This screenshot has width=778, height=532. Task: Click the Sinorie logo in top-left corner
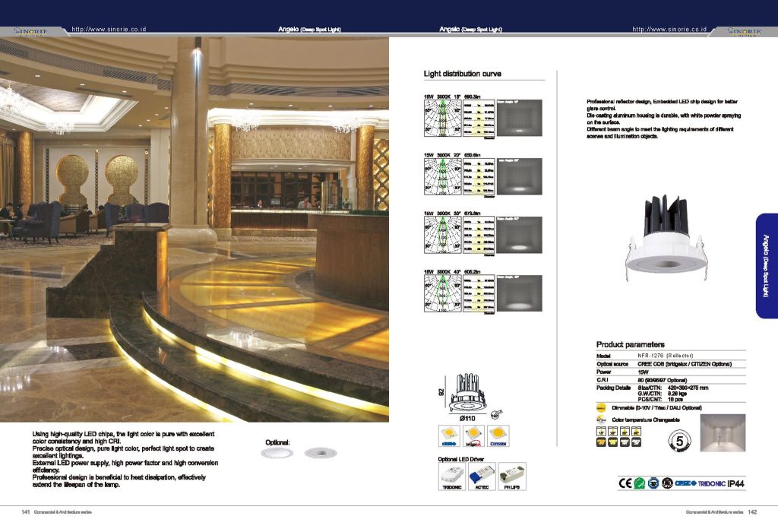[x=31, y=31]
